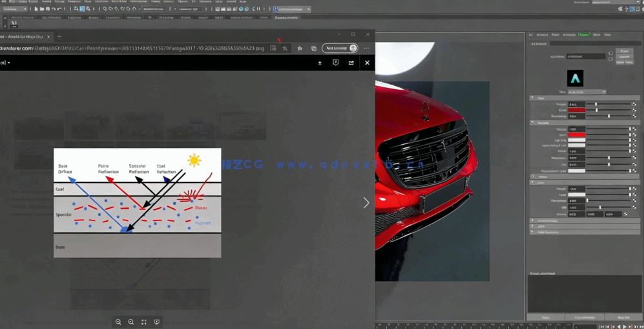The height and width of the screenshot is (329, 644).
Task: Select the highlighted green Attribute Editor tab
Action: click(x=585, y=35)
